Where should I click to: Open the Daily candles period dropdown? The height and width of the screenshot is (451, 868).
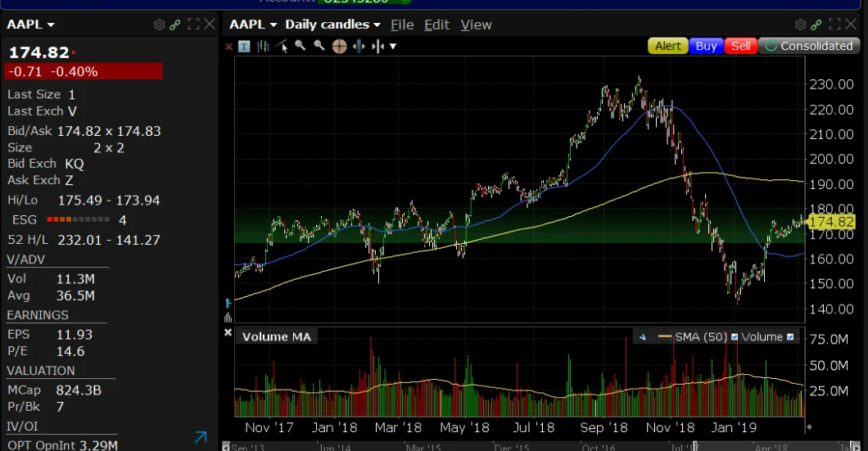pyautogui.click(x=332, y=25)
